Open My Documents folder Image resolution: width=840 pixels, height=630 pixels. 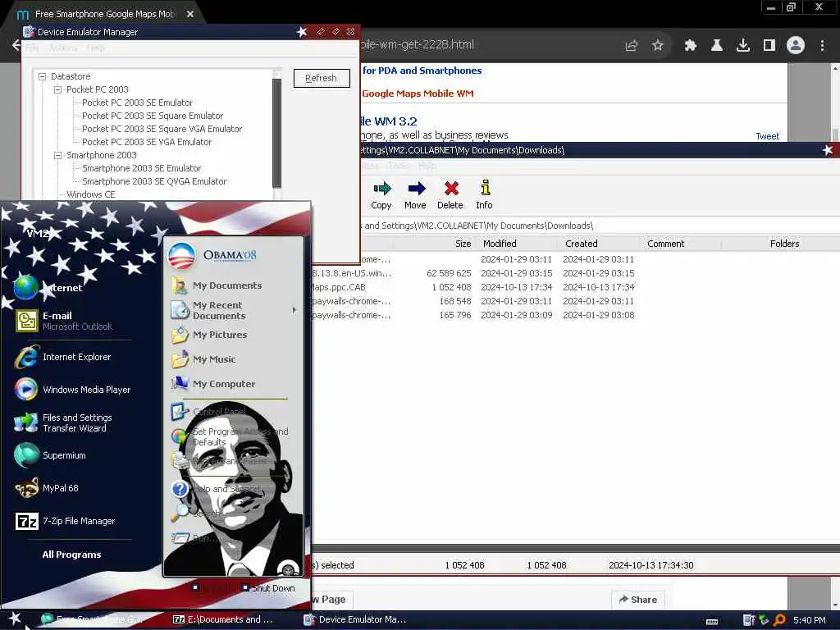tap(217, 285)
